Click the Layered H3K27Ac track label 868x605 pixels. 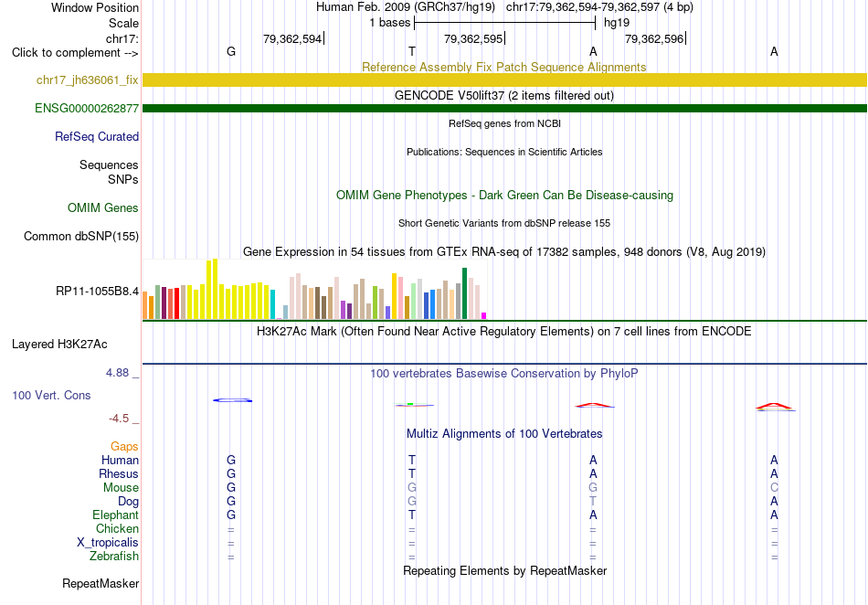pos(59,344)
